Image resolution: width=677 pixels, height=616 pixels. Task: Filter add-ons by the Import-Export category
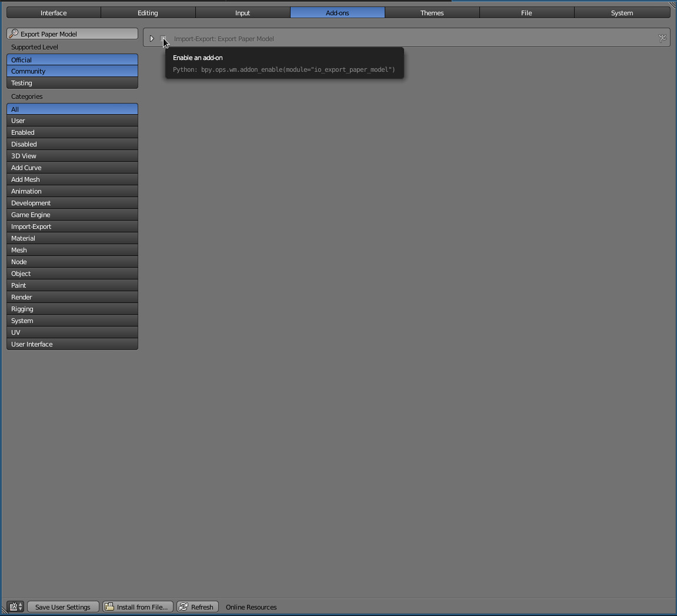(72, 227)
